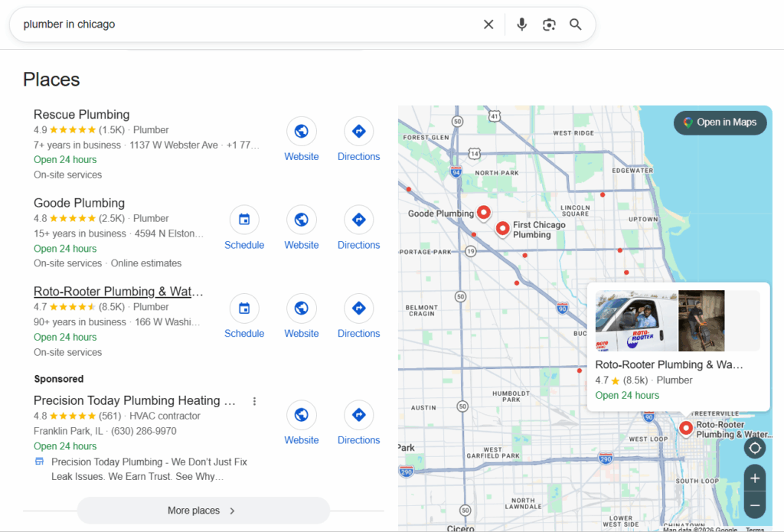Visit Goode Plumbing website icon

301,220
